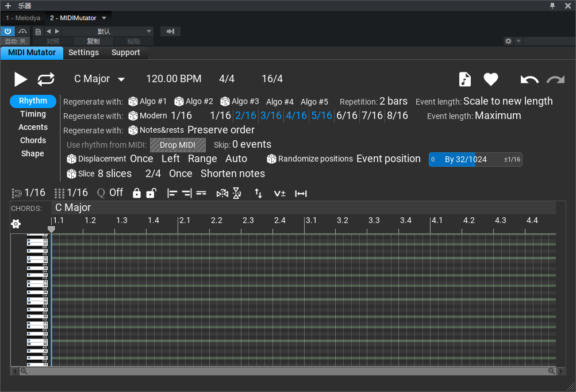This screenshot has width=576, height=392.
Task: Select the MIDI Mutator tab
Action: coord(32,52)
